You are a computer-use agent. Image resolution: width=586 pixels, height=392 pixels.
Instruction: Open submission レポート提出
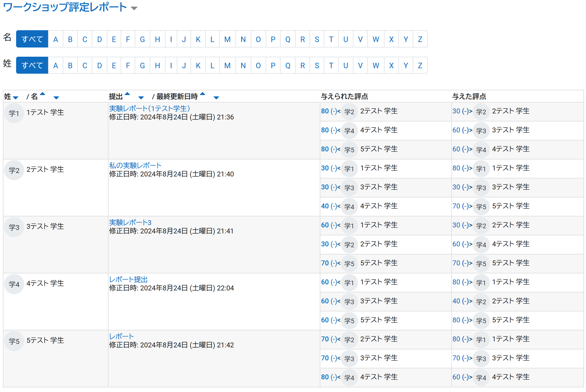(x=128, y=279)
